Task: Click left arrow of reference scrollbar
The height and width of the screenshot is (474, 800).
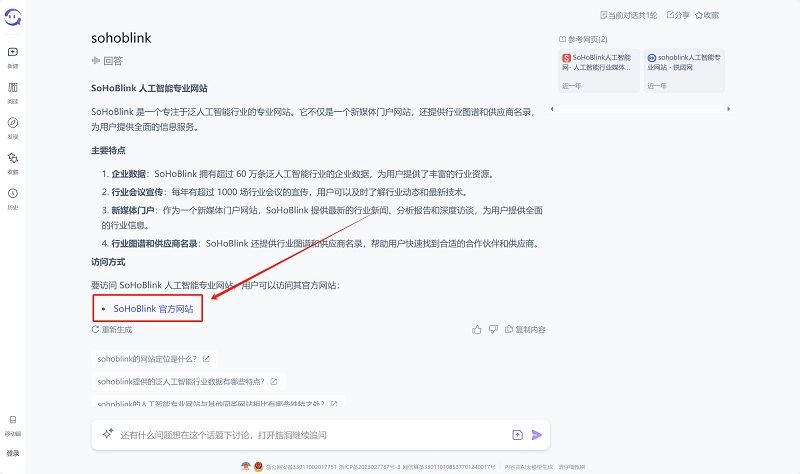Action: click(552, 109)
